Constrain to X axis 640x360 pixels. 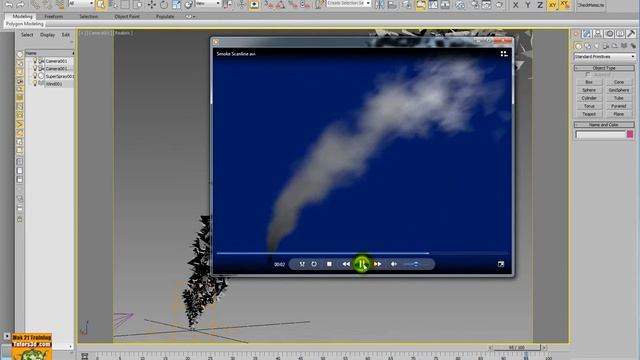coord(516,5)
